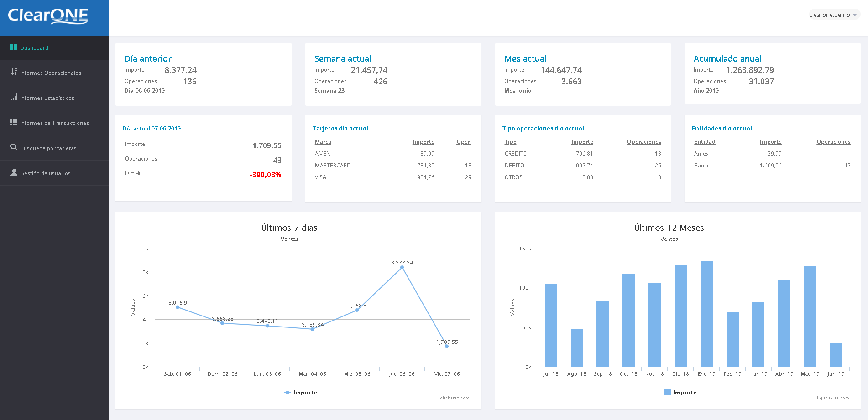
Task: Click the Últimos 7 dias chart title
Action: coord(289,228)
